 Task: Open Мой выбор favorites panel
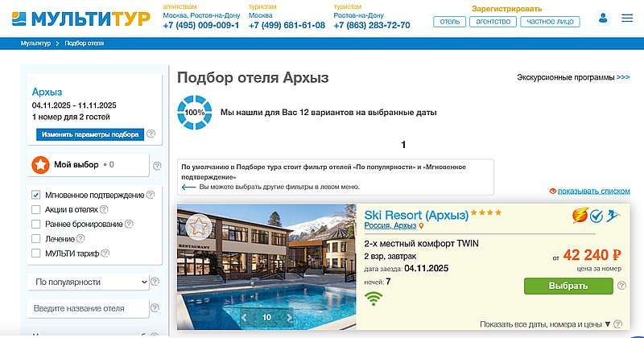coord(89,165)
